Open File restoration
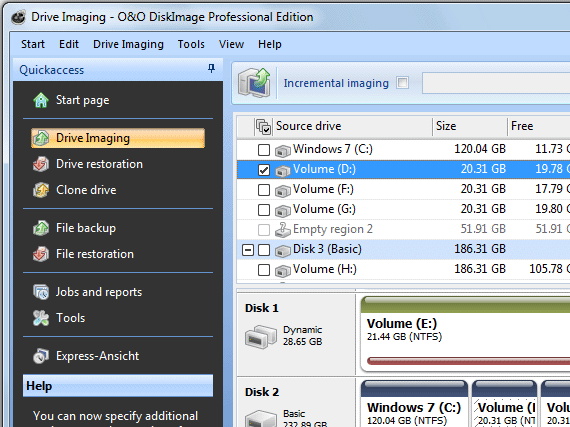The height and width of the screenshot is (427, 570). point(95,254)
